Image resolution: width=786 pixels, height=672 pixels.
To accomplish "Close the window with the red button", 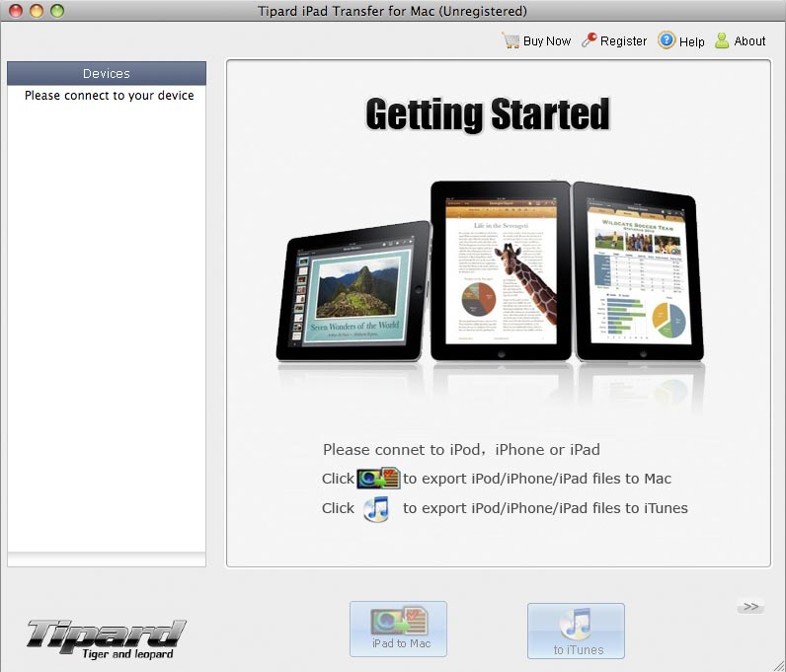I will [16, 11].
